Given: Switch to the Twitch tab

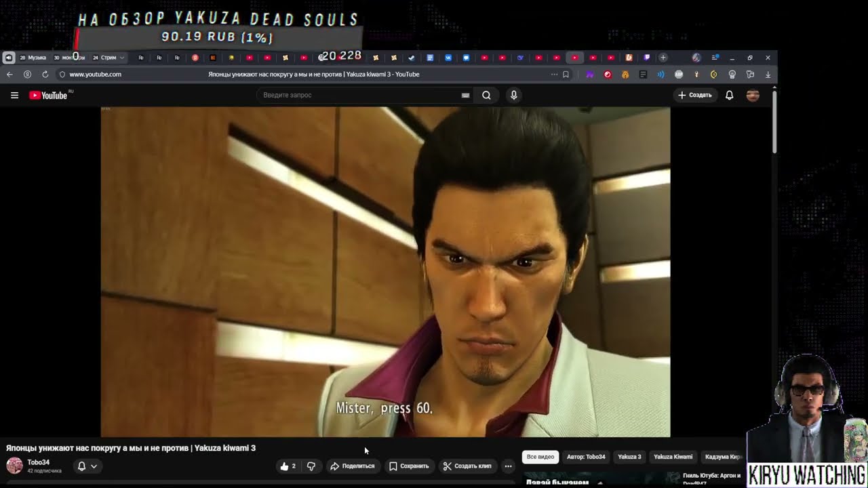Looking at the screenshot, I should [x=647, y=58].
